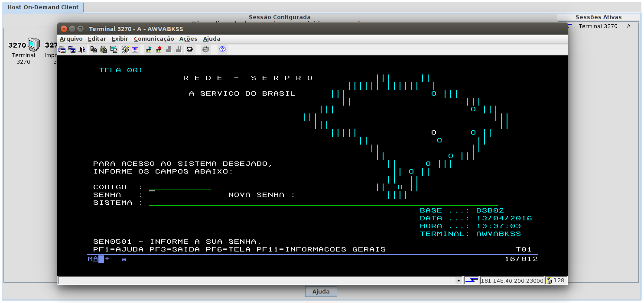The height and width of the screenshot is (303, 644).
Task: Click the Terminal 3270 session icon in Host On-Demand
Action: (x=23, y=51)
